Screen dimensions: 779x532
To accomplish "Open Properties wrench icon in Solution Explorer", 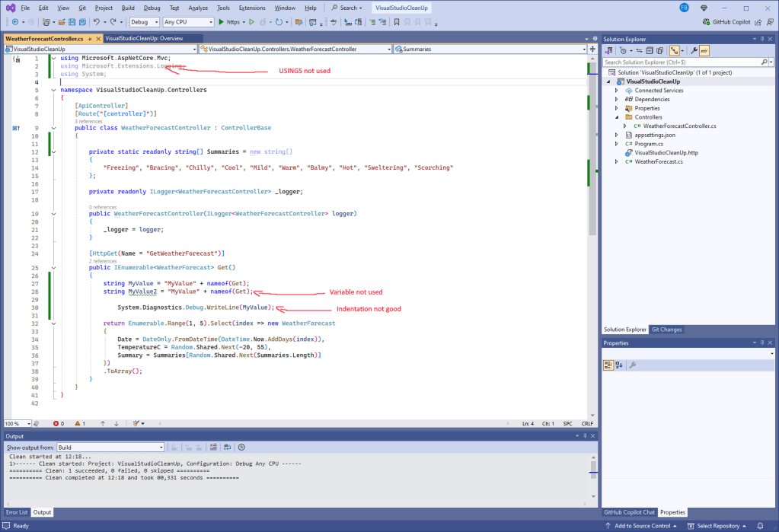I will pos(694,50).
